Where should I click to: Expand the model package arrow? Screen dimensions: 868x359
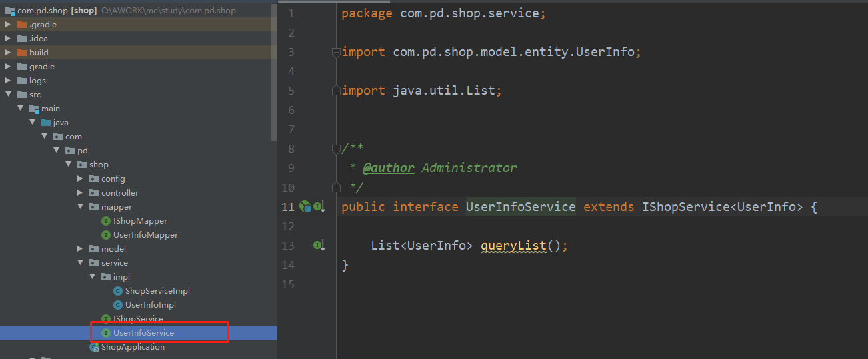tap(80, 248)
